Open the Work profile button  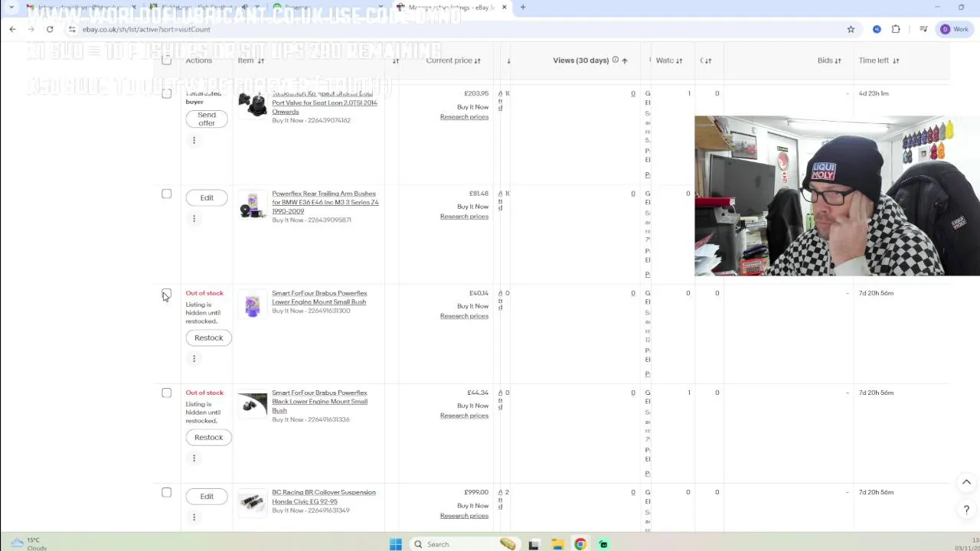click(955, 29)
